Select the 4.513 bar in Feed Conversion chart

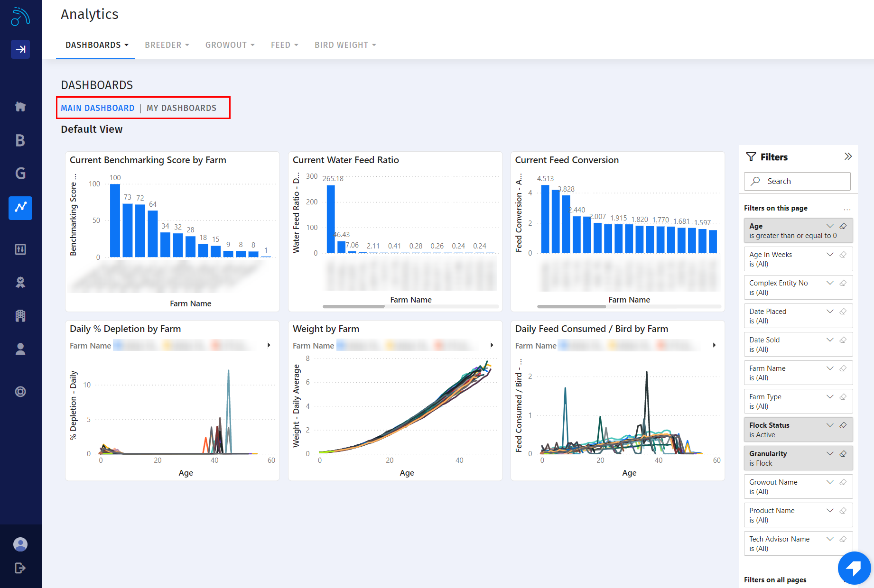[x=545, y=219]
